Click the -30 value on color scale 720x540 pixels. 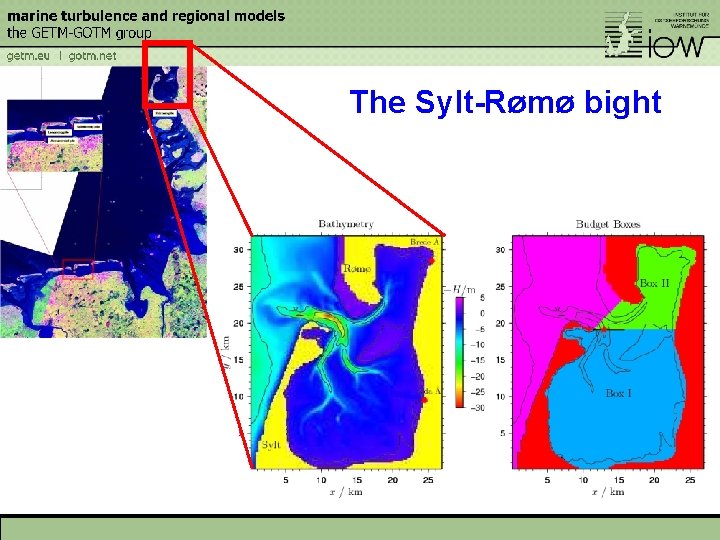(477, 407)
